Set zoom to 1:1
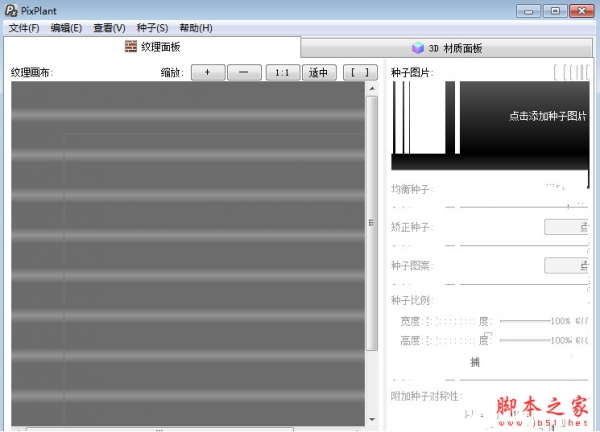Image resolution: width=600 pixels, height=432 pixels. [282, 72]
